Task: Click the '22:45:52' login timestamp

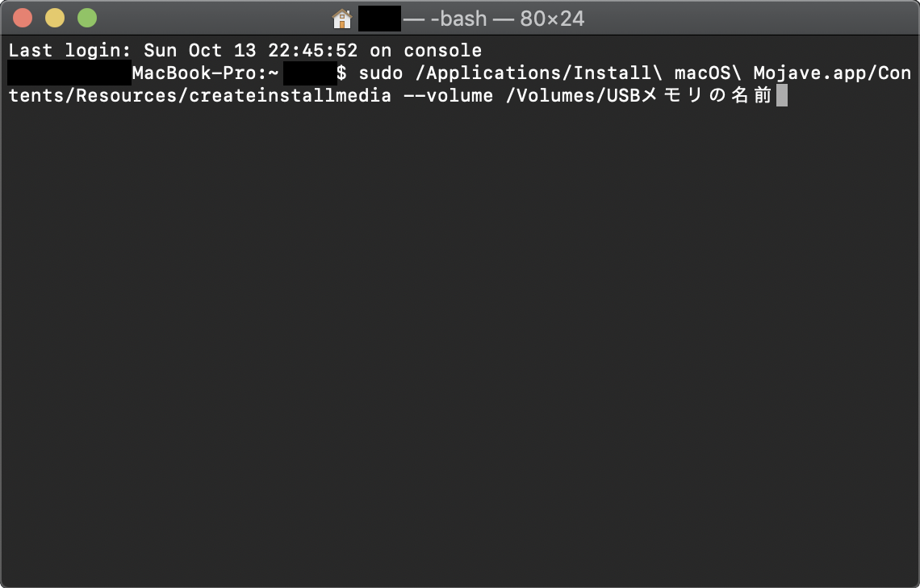Action: click(313, 51)
